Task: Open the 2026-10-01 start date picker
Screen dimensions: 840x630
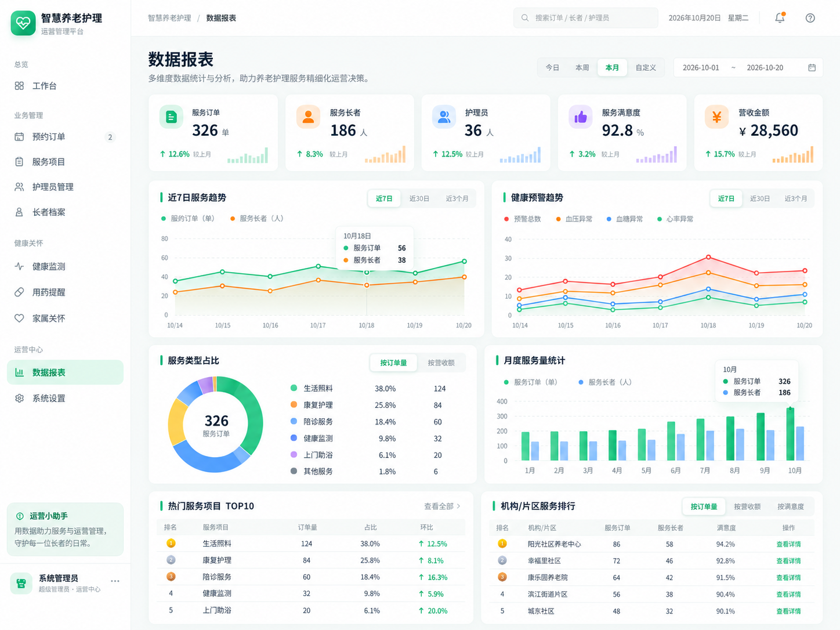Action: click(701, 68)
